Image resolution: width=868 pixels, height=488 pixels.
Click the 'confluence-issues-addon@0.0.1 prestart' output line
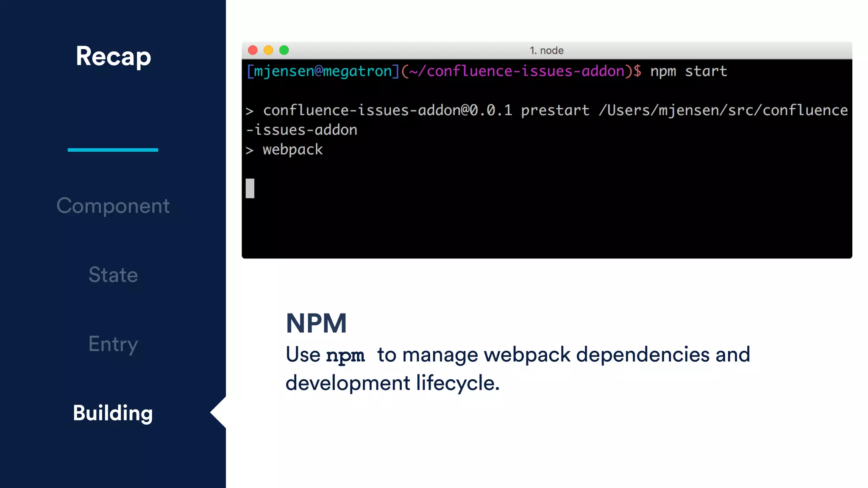point(426,111)
